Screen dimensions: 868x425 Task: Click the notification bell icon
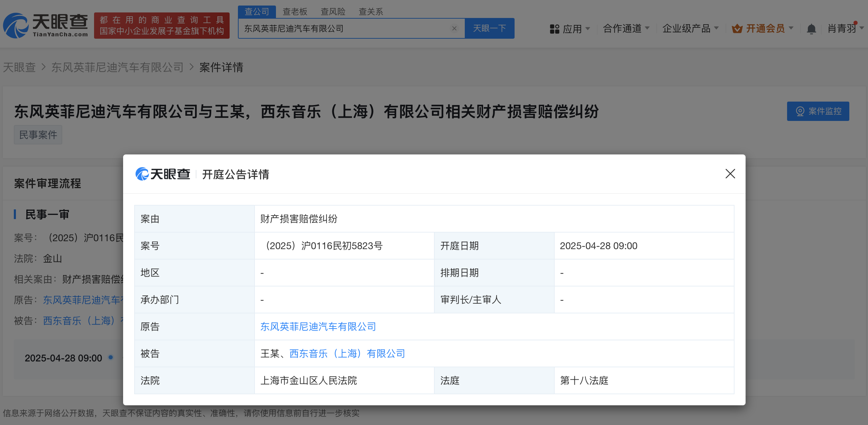(811, 29)
